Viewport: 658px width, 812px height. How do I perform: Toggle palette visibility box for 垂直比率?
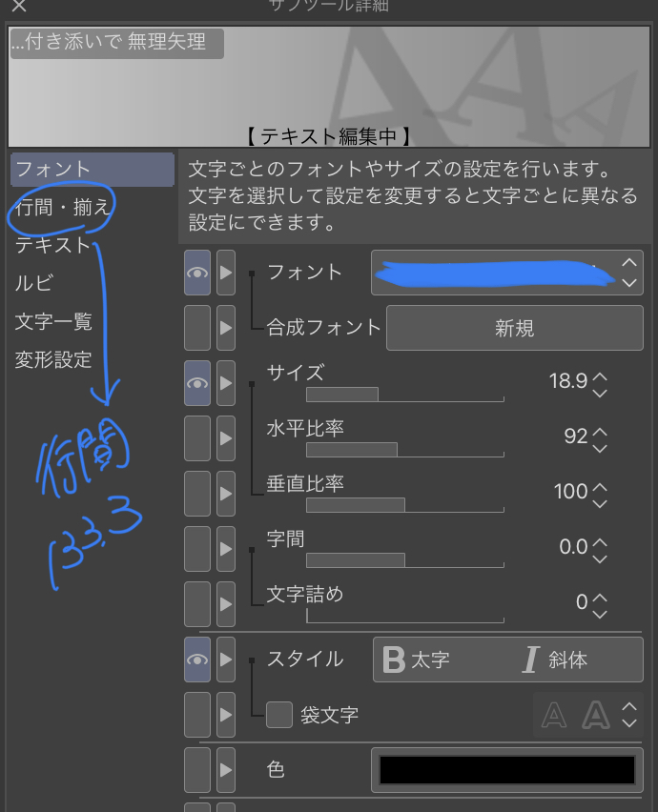click(197, 494)
